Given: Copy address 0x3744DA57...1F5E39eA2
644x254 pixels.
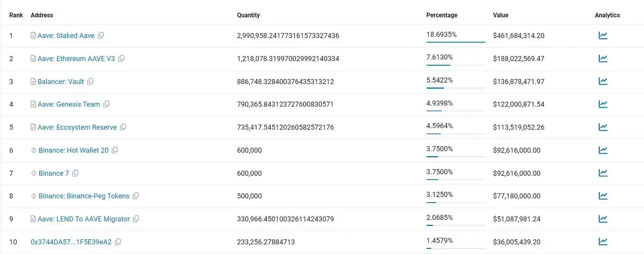Looking at the screenshot, I should click(x=118, y=242).
